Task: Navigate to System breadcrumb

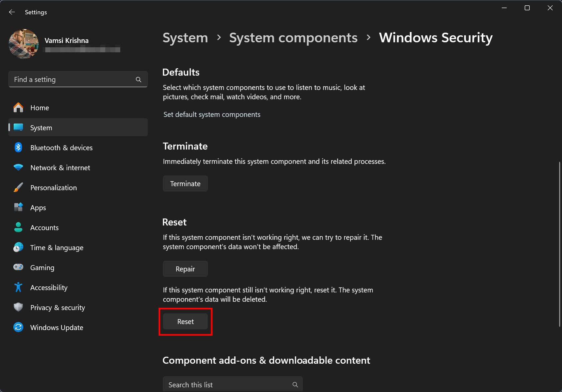Action: coord(185,38)
